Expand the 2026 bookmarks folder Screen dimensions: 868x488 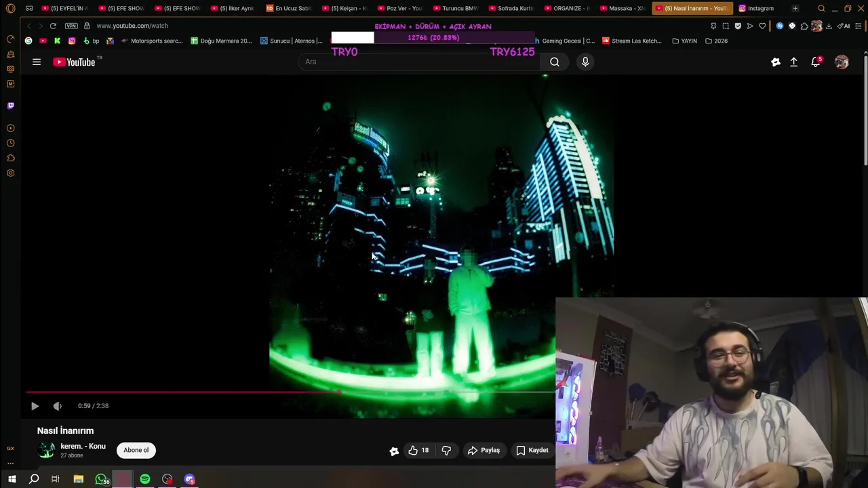716,41
